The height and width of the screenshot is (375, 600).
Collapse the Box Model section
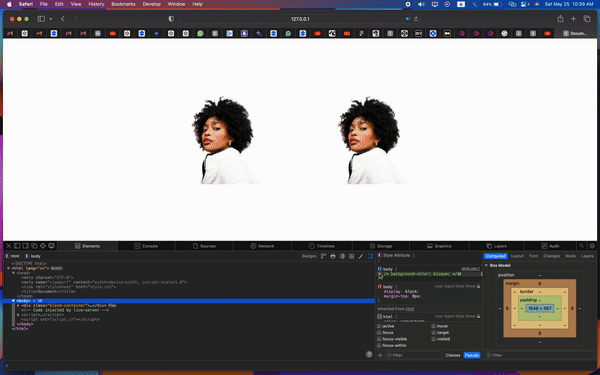[x=486, y=265]
